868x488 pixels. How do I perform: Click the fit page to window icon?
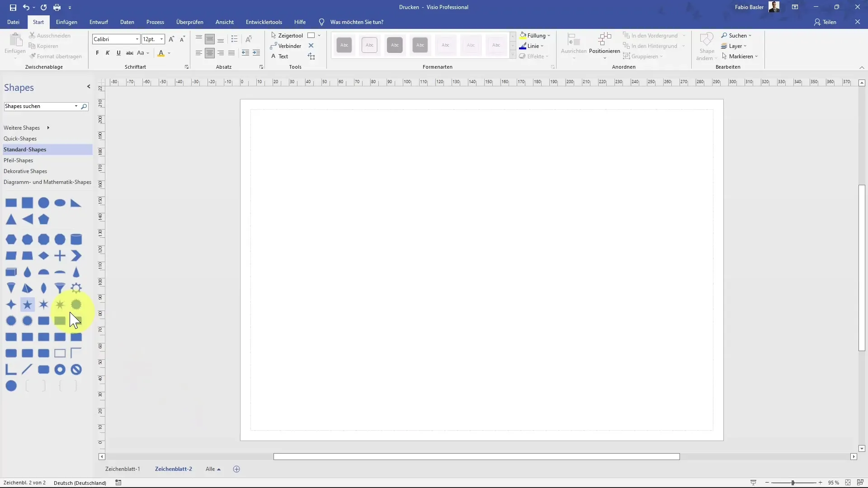[848, 483]
